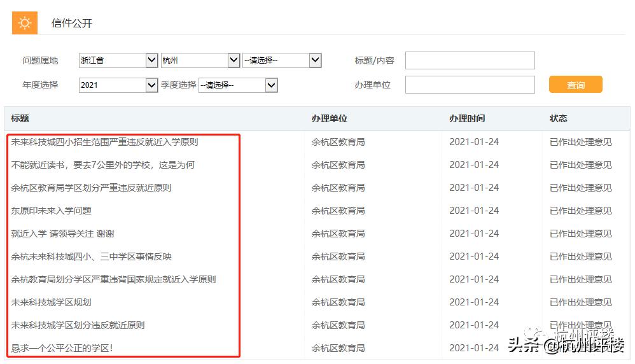635x364 pixels.
Task: Focus the 标题/内容 input field
Action: [470, 60]
